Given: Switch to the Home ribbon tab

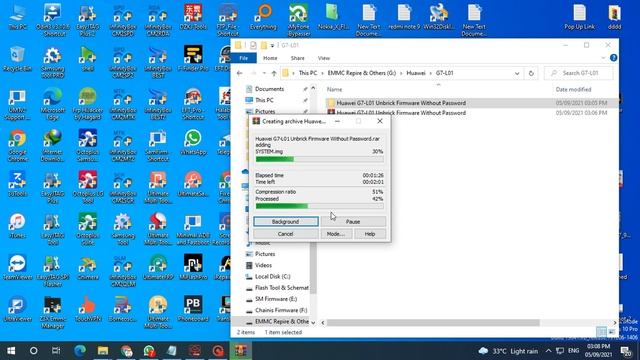Looking at the screenshot, I should [x=270, y=58].
